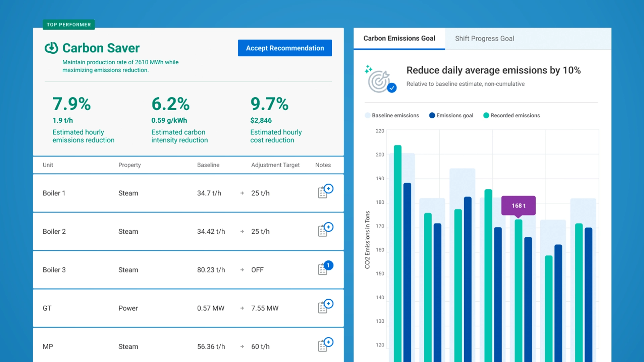Click the 34.7 t/h baseline value
644x362 pixels.
point(209,193)
